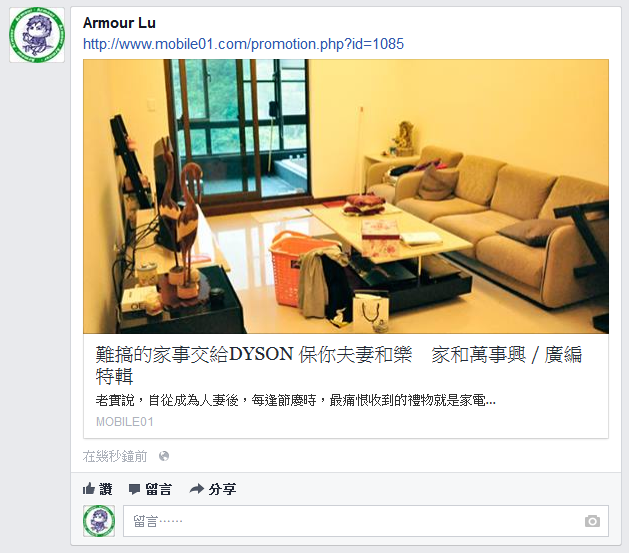
Task: Click the camera icon in comment box
Action: (592, 521)
